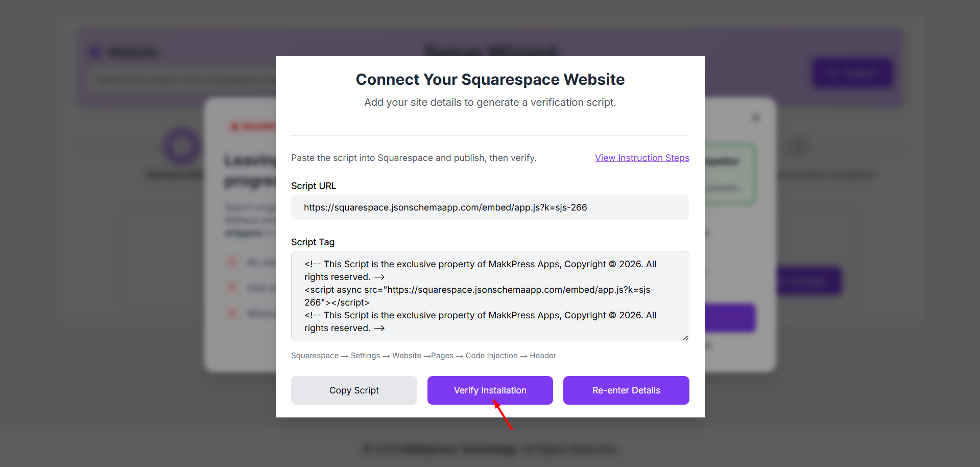Select the grey circular step icon

tap(799, 147)
